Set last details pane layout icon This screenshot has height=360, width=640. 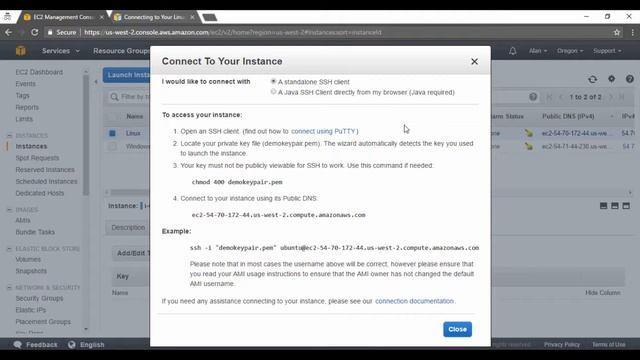point(626,206)
